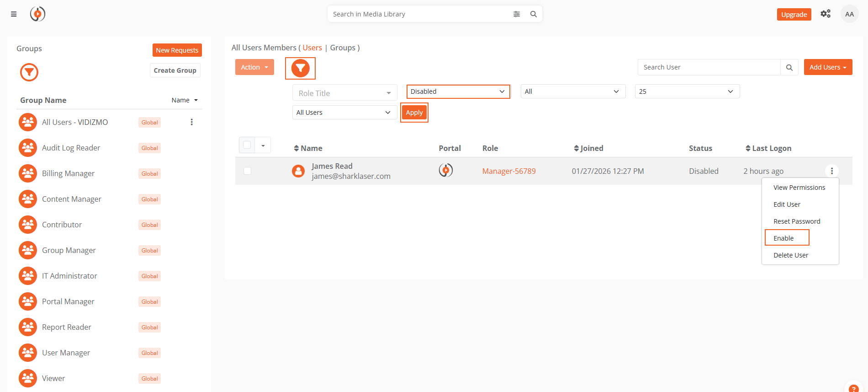
Task: Tick the select-all users checkbox
Action: pos(247,145)
